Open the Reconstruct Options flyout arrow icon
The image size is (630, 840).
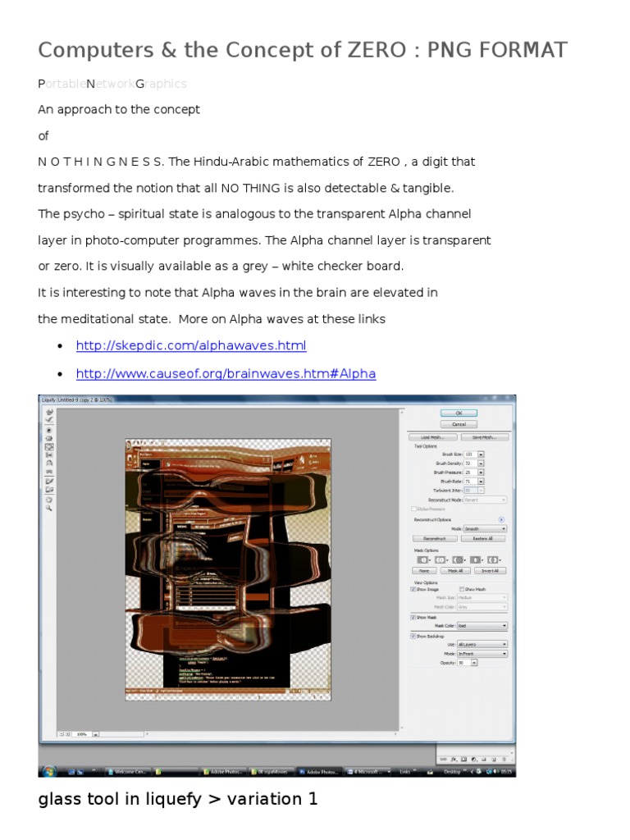click(x=501, y=519)
